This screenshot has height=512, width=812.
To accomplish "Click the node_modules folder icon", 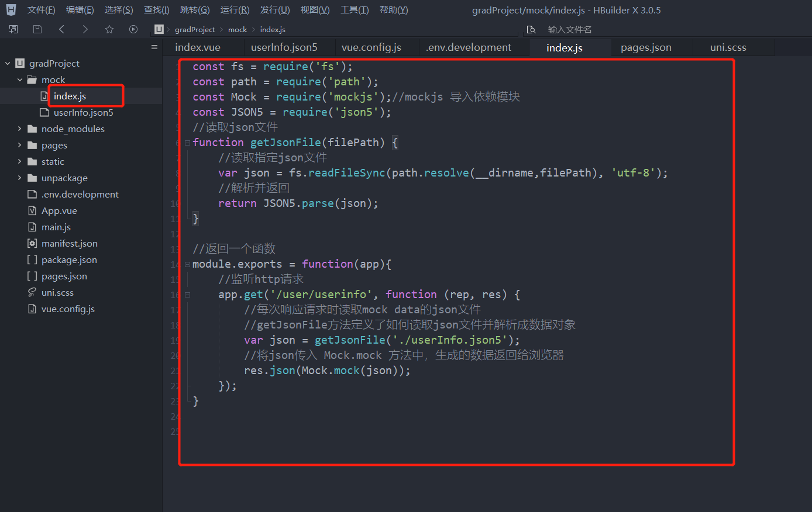I will 32,129.
